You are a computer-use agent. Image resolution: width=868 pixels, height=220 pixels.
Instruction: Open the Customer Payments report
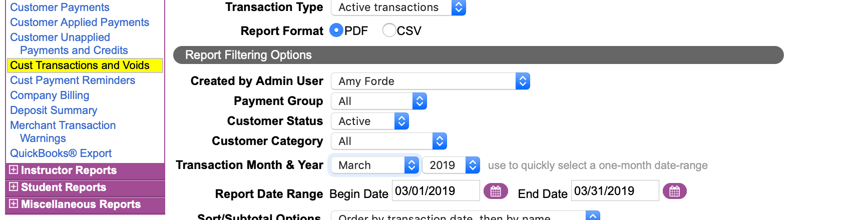(x=60, y=7)
